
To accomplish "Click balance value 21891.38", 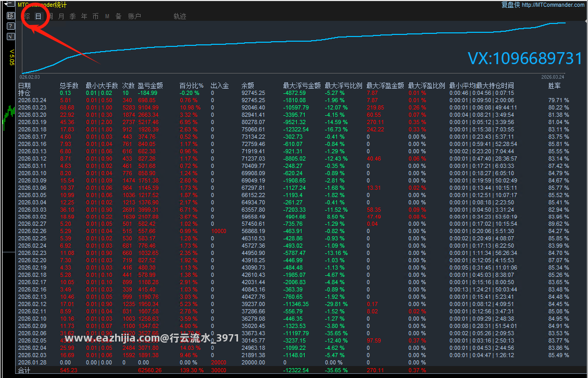I will tap(253, 355).
